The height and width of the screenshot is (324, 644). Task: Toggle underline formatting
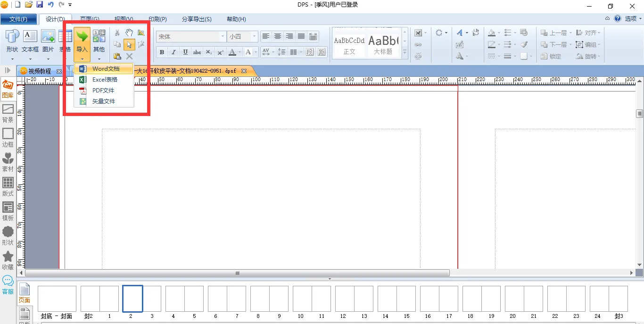185,52
